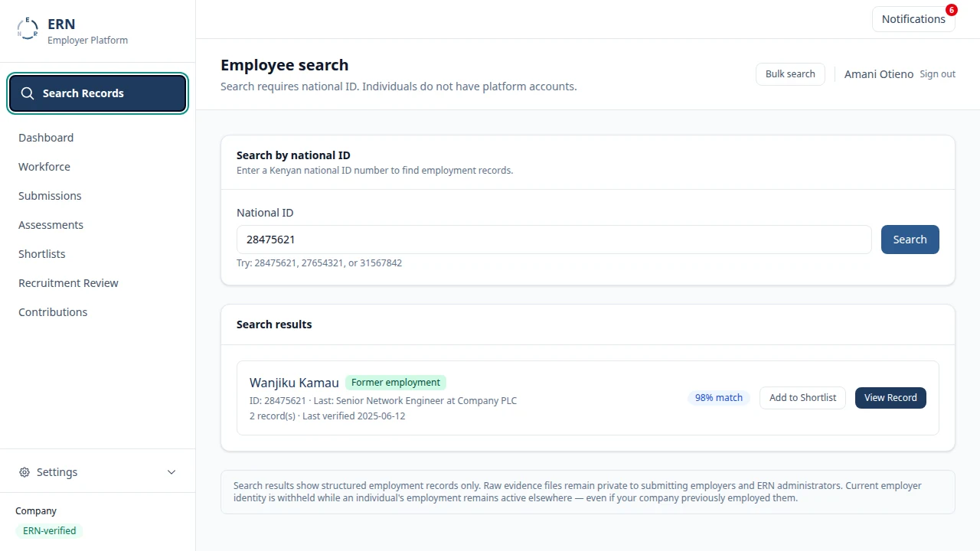Click the Settings gear icon
Viewport: 980px width, 551px height.
(x=24, y=472)
